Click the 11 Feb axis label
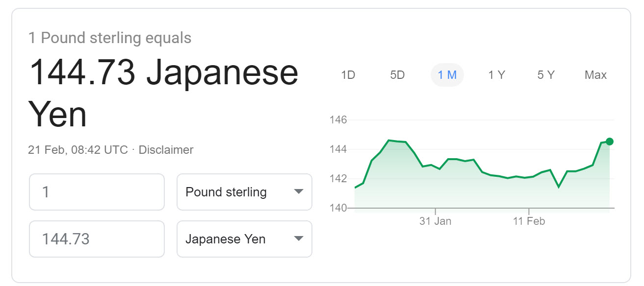Image resolution: width=644 pixels, height=286 pixels. (x=529, y=221)
